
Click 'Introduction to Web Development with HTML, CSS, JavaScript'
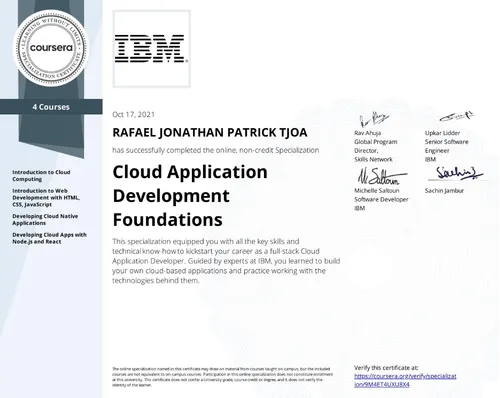(x=46, y=198)
